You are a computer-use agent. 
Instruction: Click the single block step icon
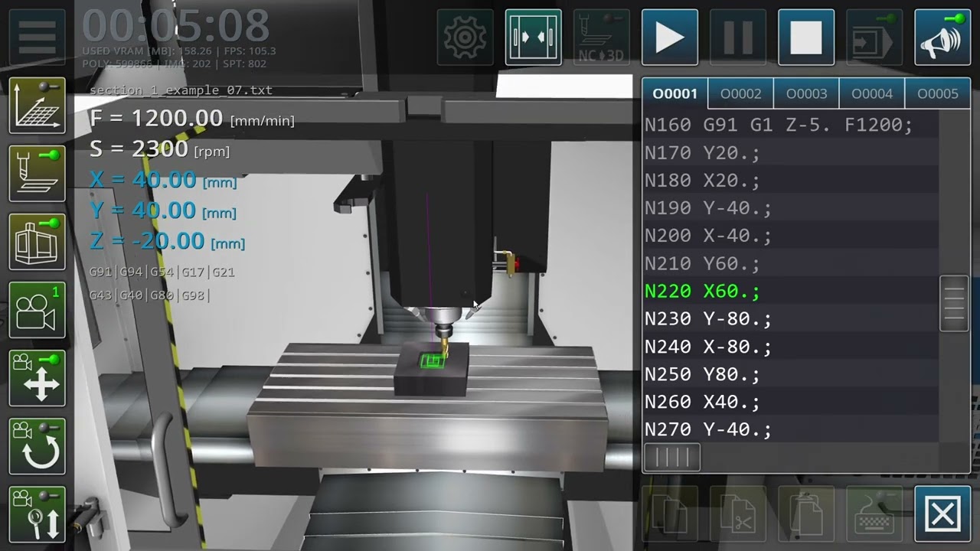tap(874, 37)
